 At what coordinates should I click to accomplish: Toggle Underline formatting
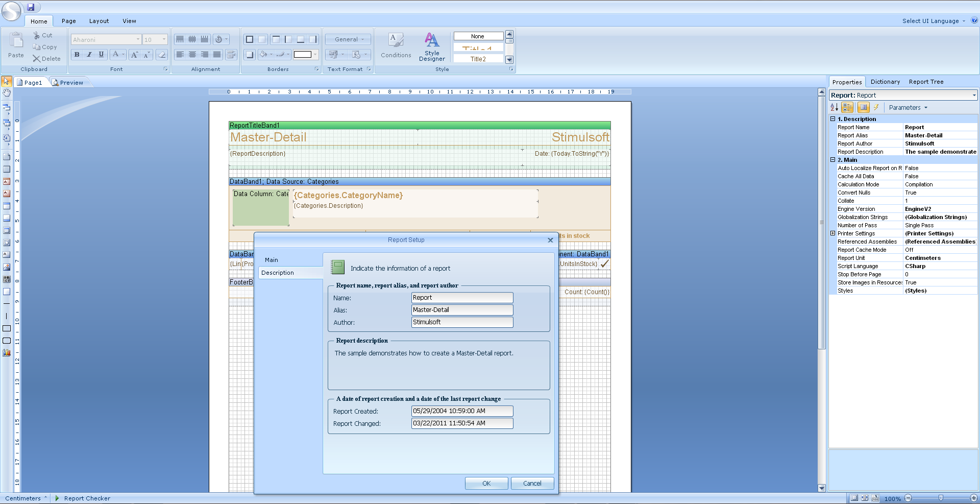101,55
